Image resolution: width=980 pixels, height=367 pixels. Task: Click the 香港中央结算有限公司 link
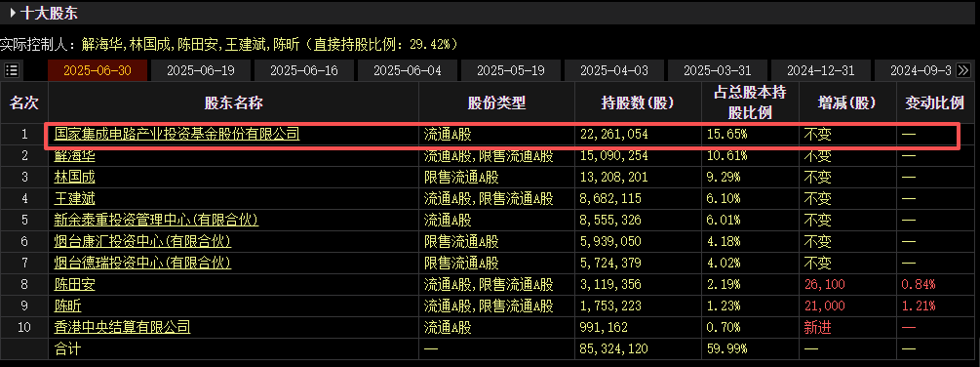coord(123,327)
